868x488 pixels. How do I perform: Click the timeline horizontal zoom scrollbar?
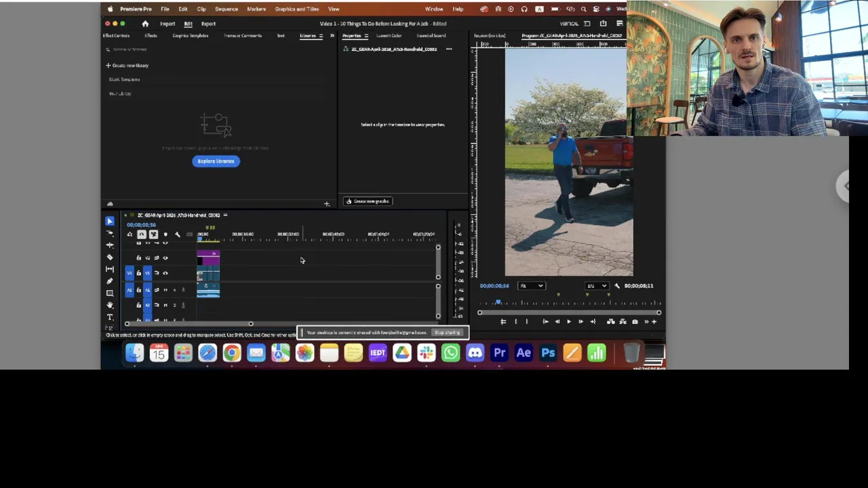click(189, 324)
